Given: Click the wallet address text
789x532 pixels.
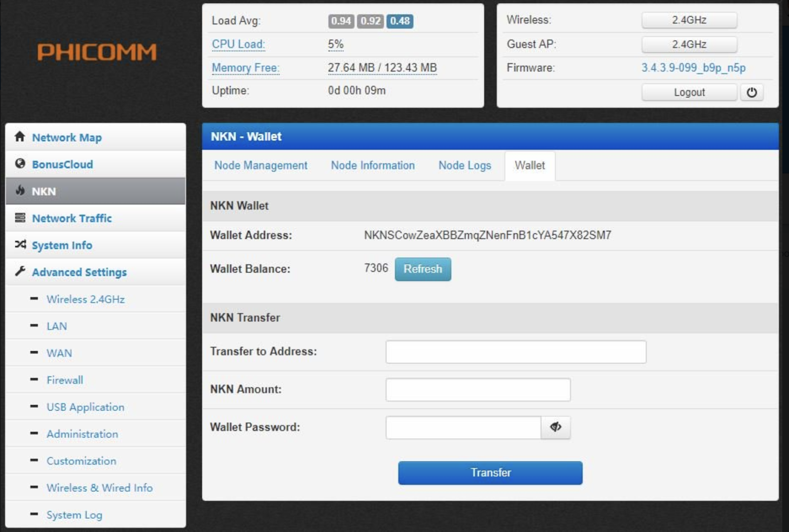Looking at the screenshot, I should (488, 235).
